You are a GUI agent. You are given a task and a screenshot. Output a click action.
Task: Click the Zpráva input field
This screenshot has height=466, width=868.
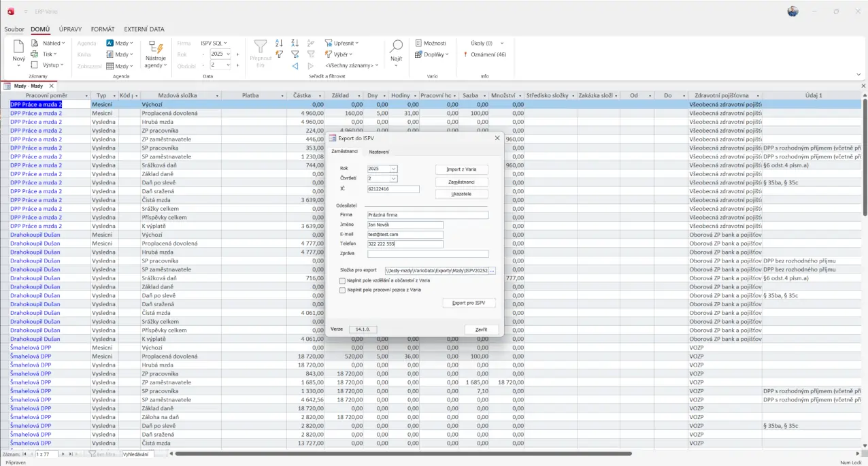427,254
